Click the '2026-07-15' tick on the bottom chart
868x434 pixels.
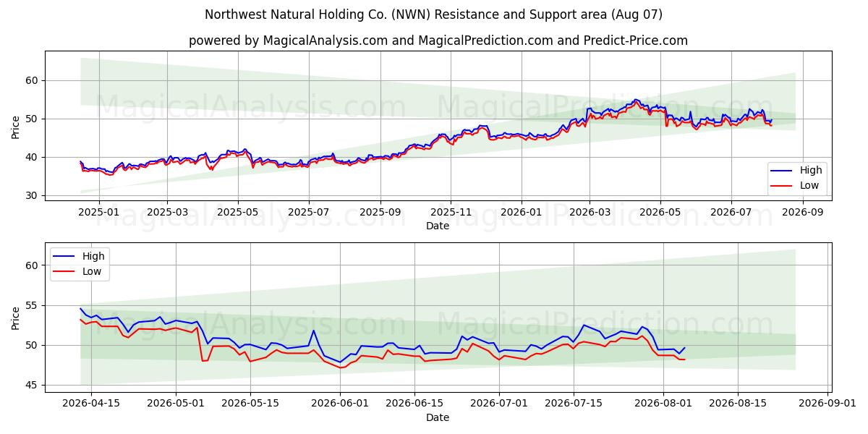pyautogui.click(x=574, y=404)
